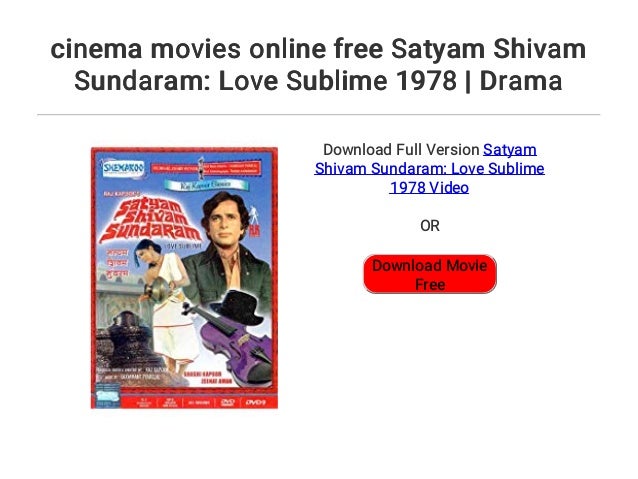Click the male actor's face on the poster
Image resolution: width=638 pixels, height=479 pixels.
[225, 222]
